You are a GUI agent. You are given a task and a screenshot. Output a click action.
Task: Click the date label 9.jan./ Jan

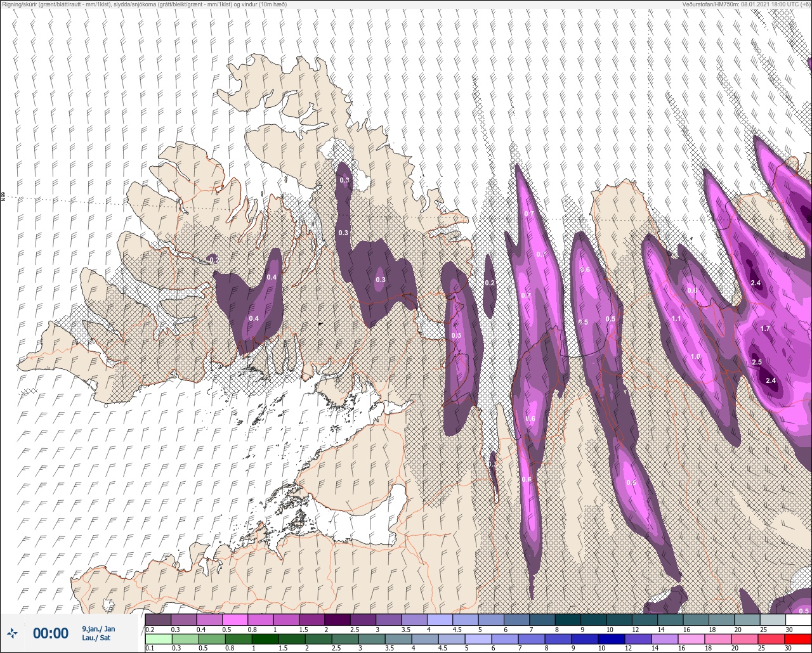pyautogui.click(x=98, y=628)
